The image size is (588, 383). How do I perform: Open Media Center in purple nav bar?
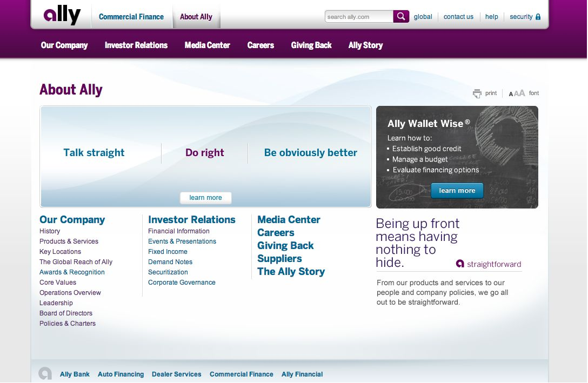[208, 45]
